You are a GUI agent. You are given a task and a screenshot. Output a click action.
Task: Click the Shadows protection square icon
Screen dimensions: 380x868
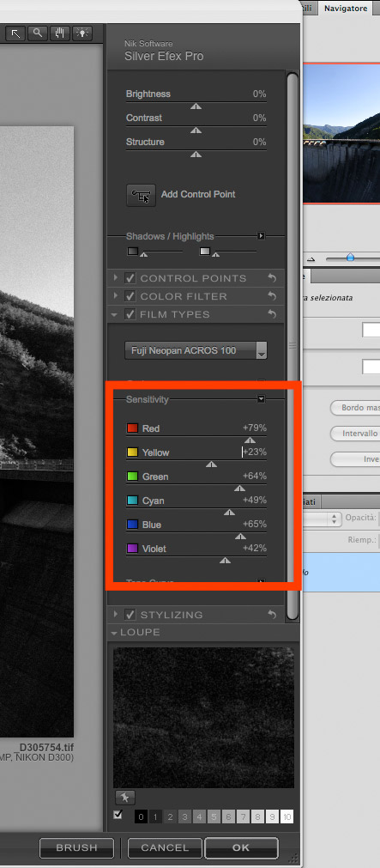point(133,252)
